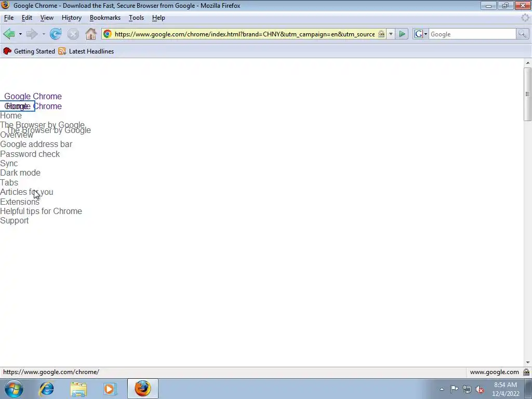Viewport: 532px width, 399px height.
Task: Open the Sync link
Action: [x=9, y=164]
